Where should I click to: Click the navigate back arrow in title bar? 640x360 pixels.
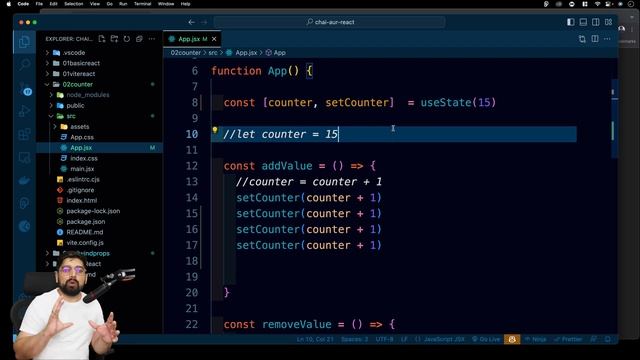point(191,22)
